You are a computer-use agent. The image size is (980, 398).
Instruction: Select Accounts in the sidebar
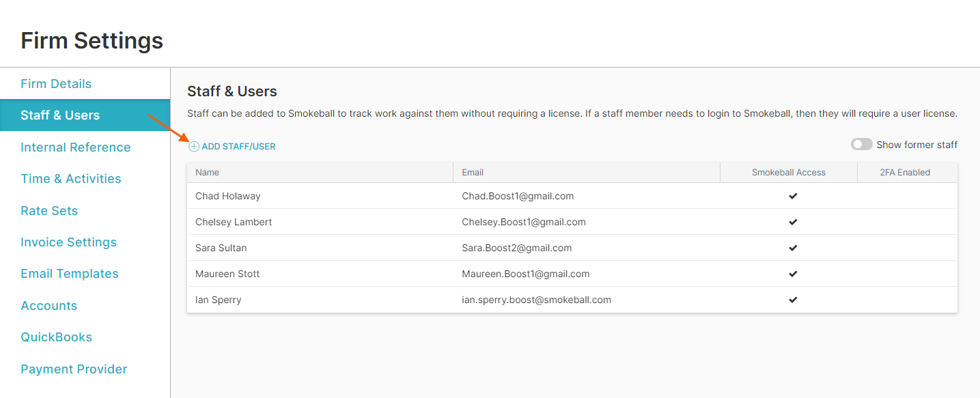pyautogui.click(x=48, y=305)
